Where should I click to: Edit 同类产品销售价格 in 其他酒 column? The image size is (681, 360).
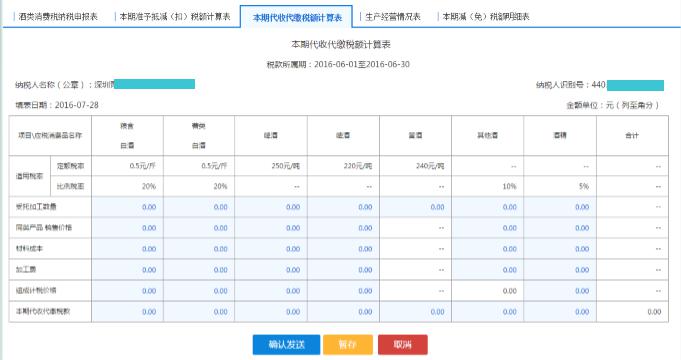click(x=487, y=228)
